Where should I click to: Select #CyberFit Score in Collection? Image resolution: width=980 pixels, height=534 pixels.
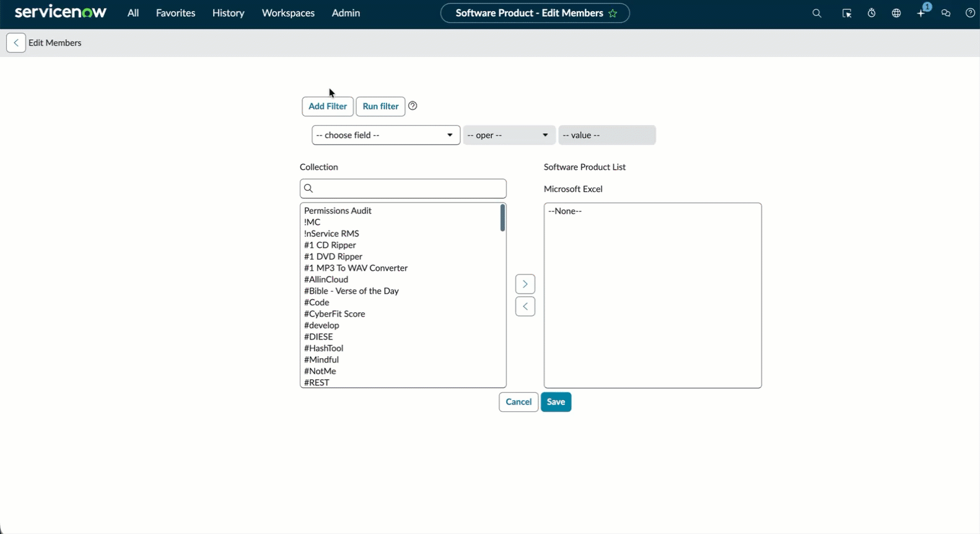point(335,314)
